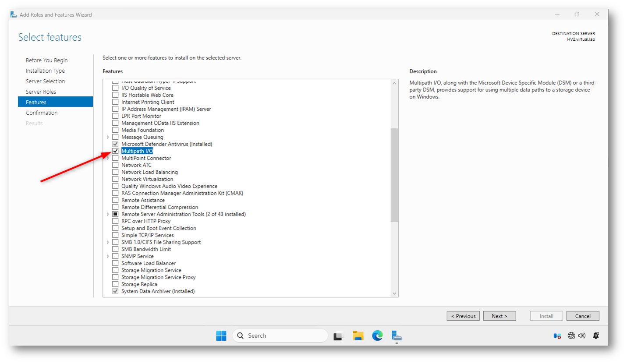Click the scroll-up arrow of features list

pos(394,83)
